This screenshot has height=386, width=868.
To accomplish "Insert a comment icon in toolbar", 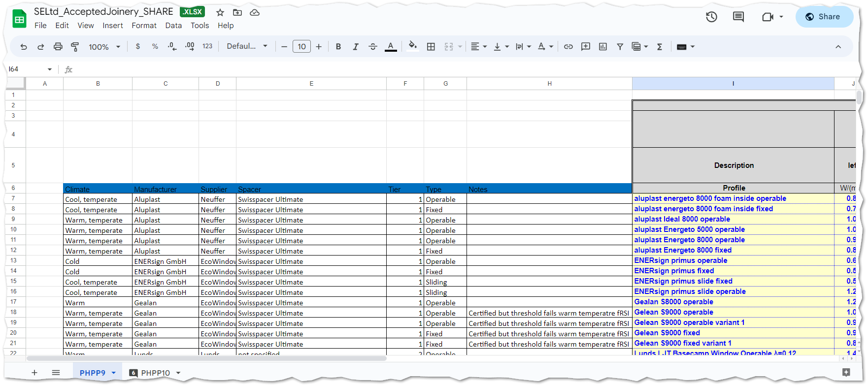I will (x=586, y=47).
